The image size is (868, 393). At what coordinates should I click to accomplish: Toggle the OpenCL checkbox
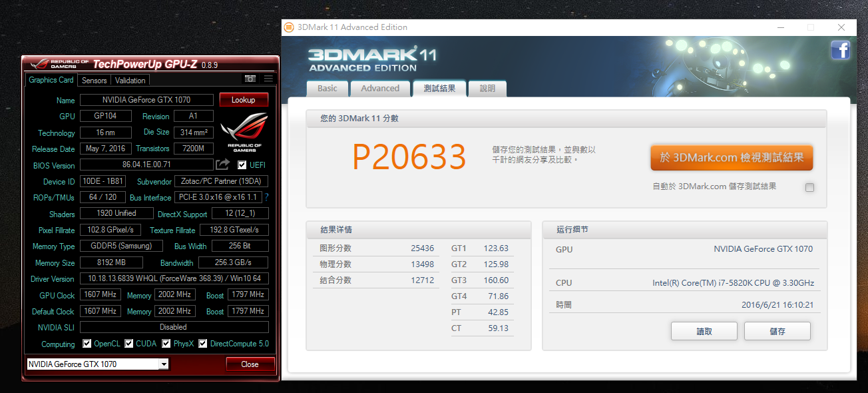87,344
